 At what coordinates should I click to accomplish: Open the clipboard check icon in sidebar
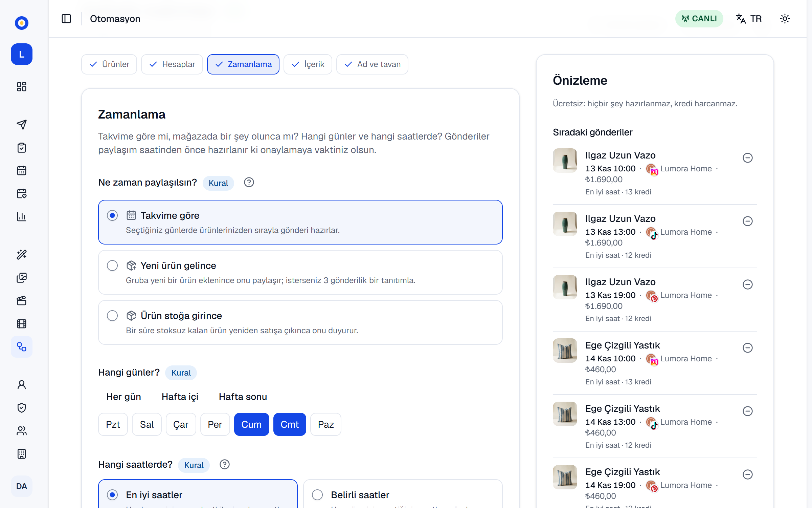[22, 148]
